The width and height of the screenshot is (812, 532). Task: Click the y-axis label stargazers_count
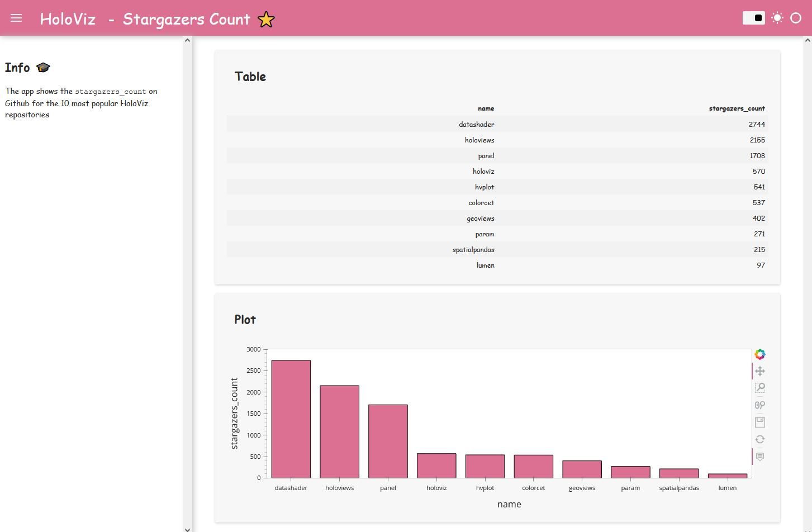[x=235, y=414]
